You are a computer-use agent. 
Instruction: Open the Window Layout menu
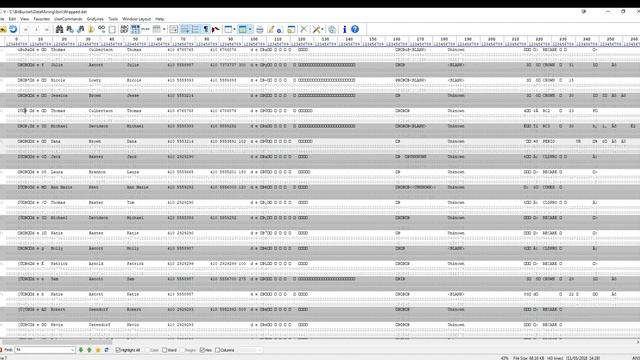pyautogui.click(x=137, y=19)
